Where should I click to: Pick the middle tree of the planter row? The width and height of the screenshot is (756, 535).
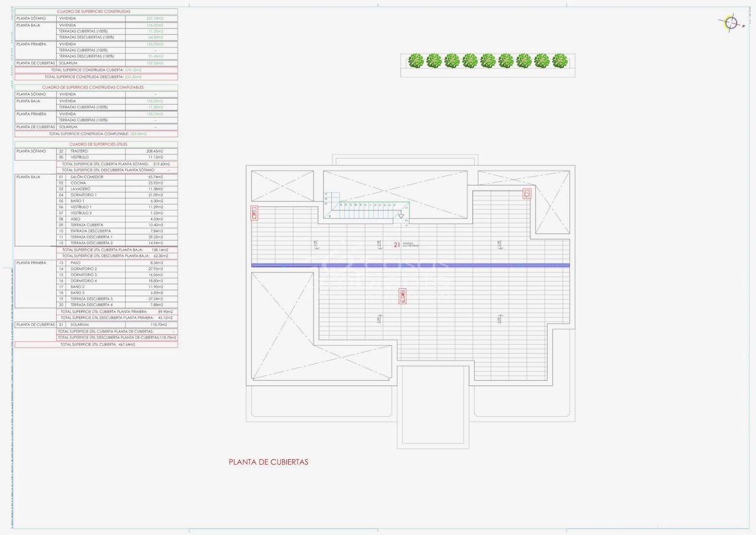point(488,60)
